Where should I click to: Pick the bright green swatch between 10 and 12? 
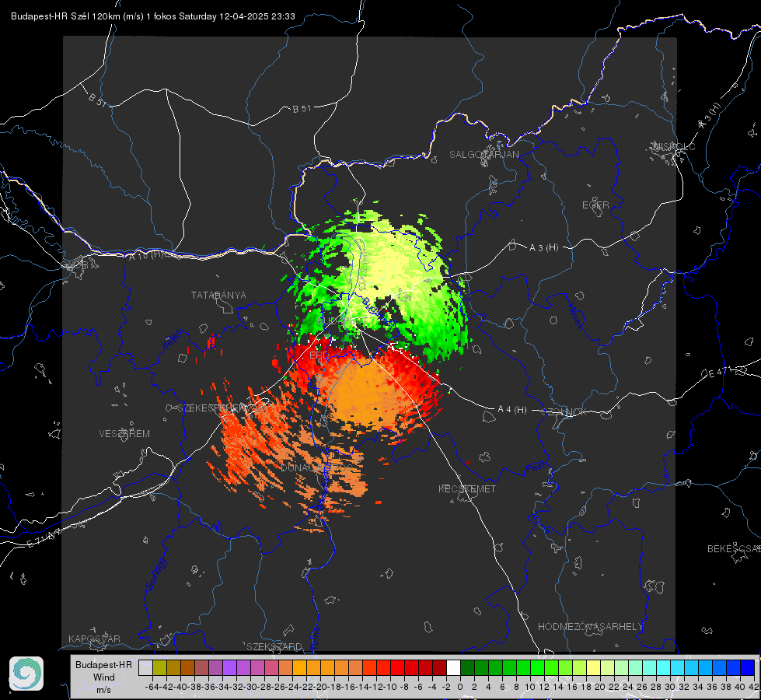pyautogui.click(x=537, y=667)
